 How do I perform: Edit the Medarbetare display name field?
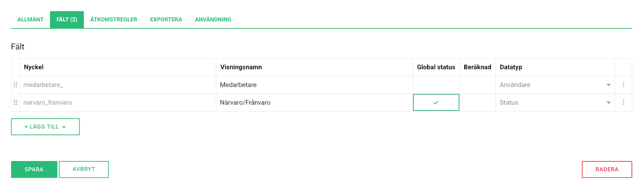314,85
